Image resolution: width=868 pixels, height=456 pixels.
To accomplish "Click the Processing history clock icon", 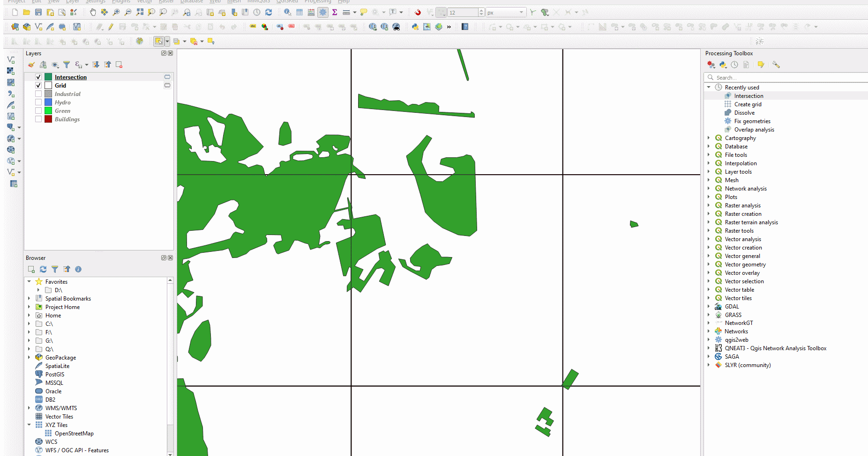I will pyautogui.click(x=734, y=65).
